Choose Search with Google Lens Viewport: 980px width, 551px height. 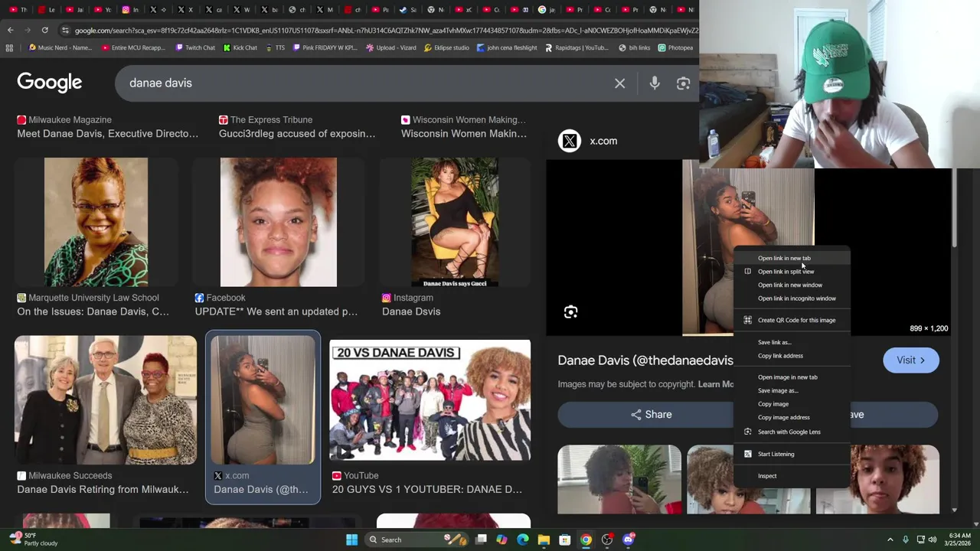click(x=792, y=432)
